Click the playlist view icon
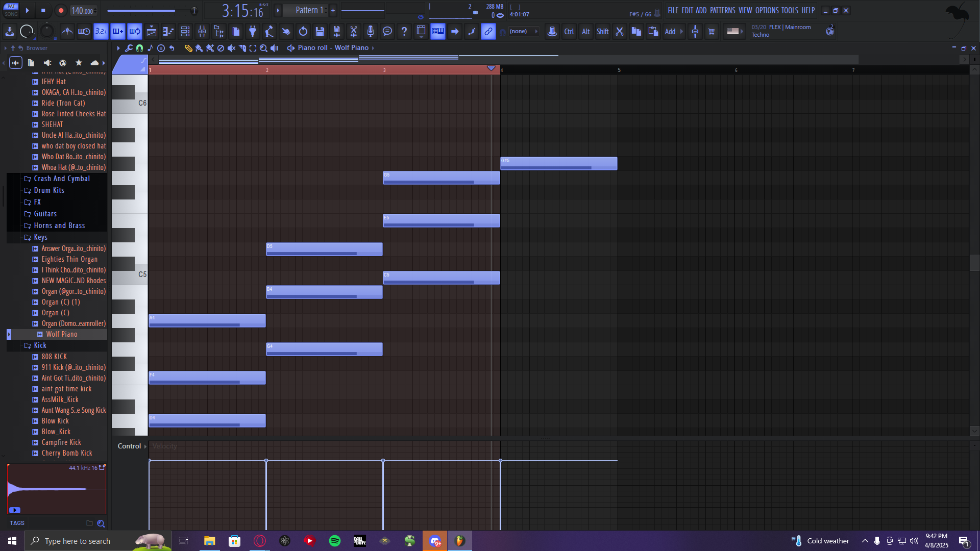 (x=152, y=32)
